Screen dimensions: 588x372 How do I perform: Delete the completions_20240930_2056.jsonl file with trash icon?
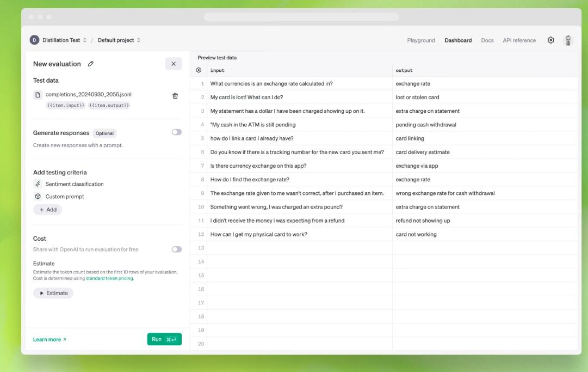(175, 96)
